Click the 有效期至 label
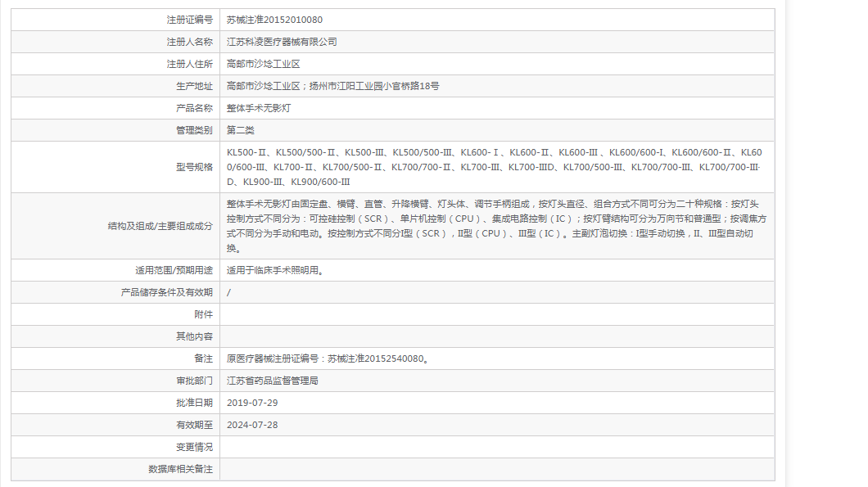868x487 pixels. (194, 426)
